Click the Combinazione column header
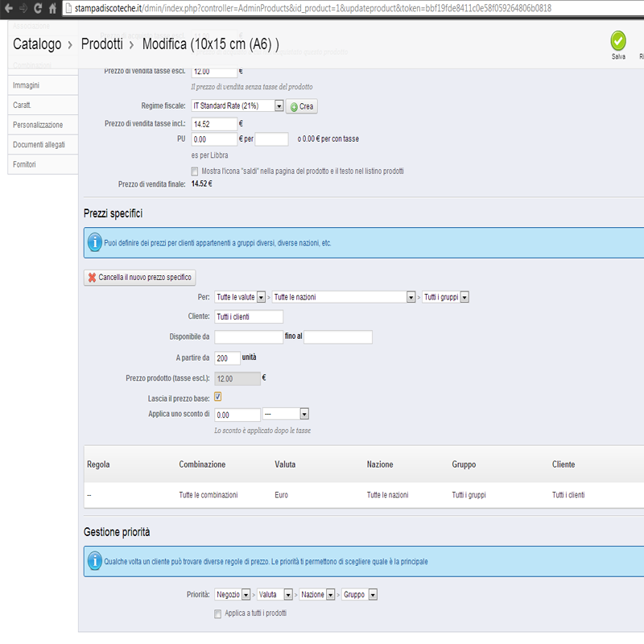The height and width of the screenshot is (644, 644). coord(202,464)
